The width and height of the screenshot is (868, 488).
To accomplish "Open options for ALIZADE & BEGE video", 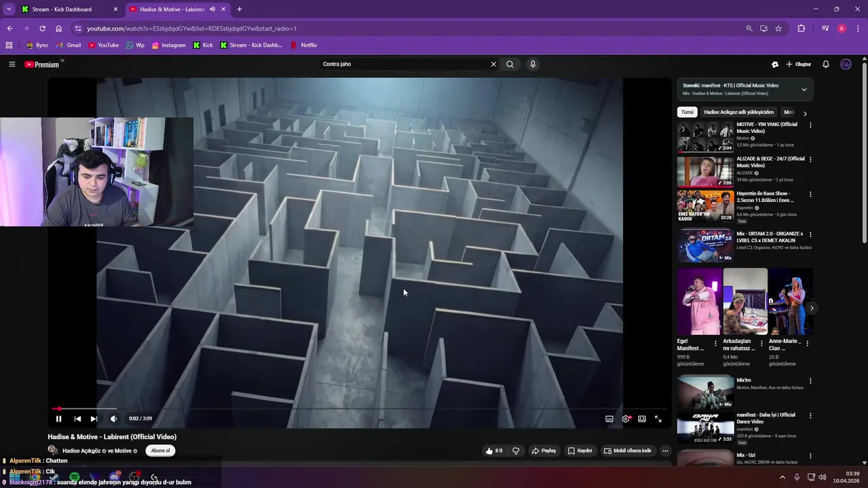I will click(810, 160).
